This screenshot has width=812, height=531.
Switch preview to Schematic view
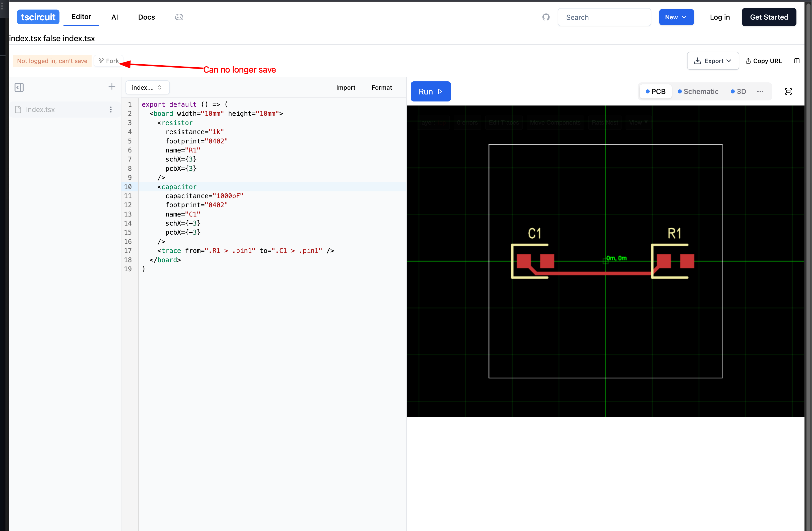[x=698, y=91]
